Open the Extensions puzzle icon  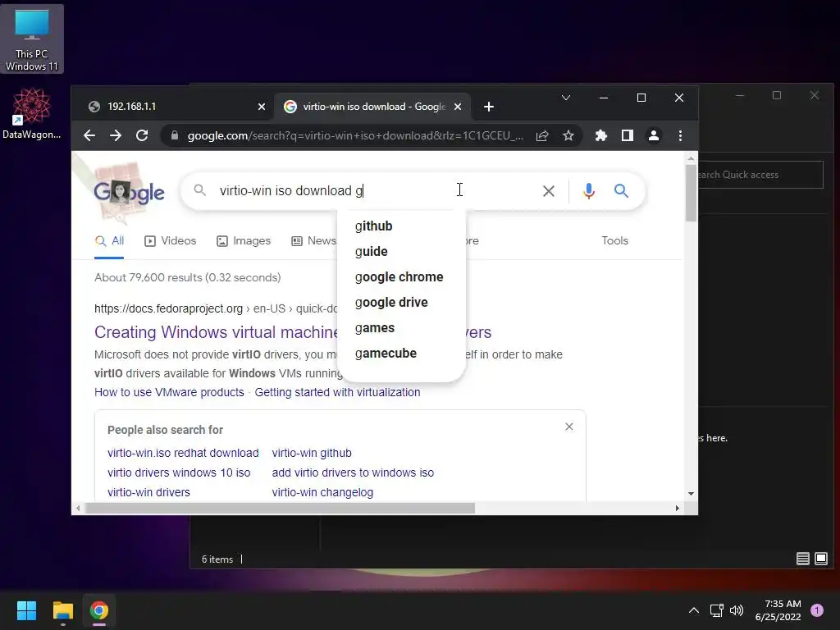[601, 135]
